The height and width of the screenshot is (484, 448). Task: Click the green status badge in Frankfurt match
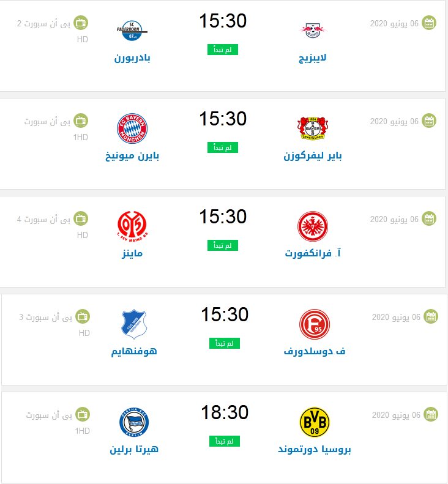point(223,245)
